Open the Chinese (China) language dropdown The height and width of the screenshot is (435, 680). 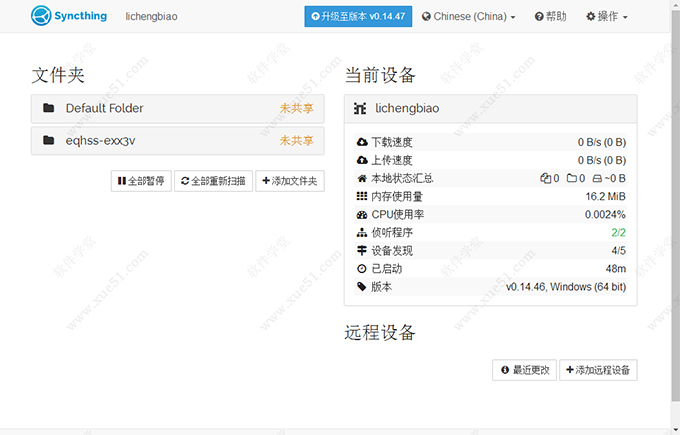point(469,17)
